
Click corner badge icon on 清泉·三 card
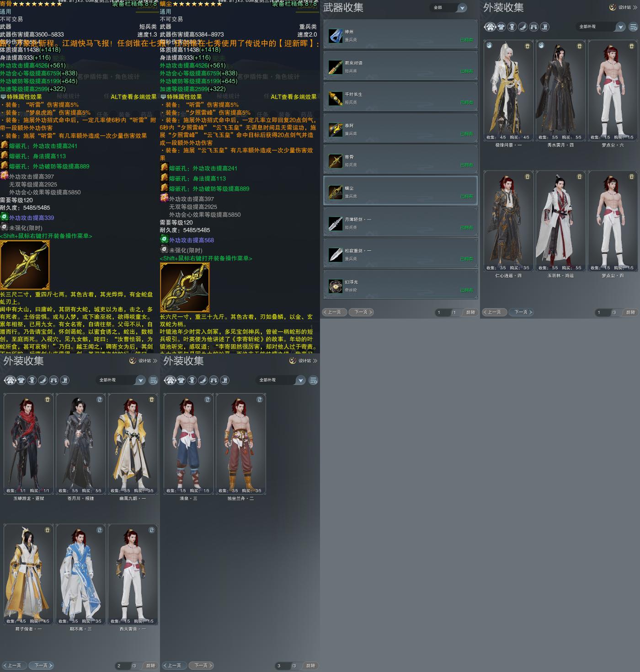(207, 400)
